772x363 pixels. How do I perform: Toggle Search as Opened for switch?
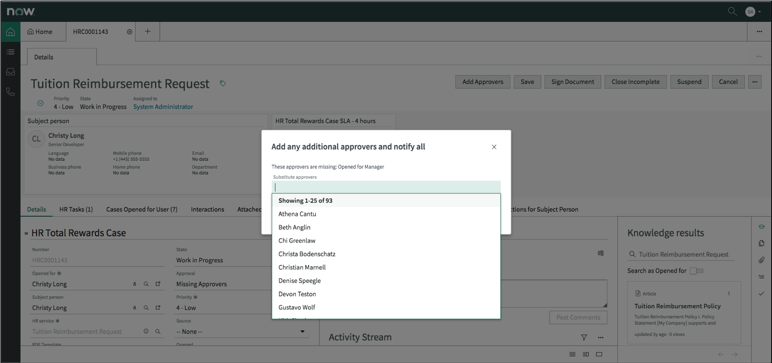click(697, 271)
